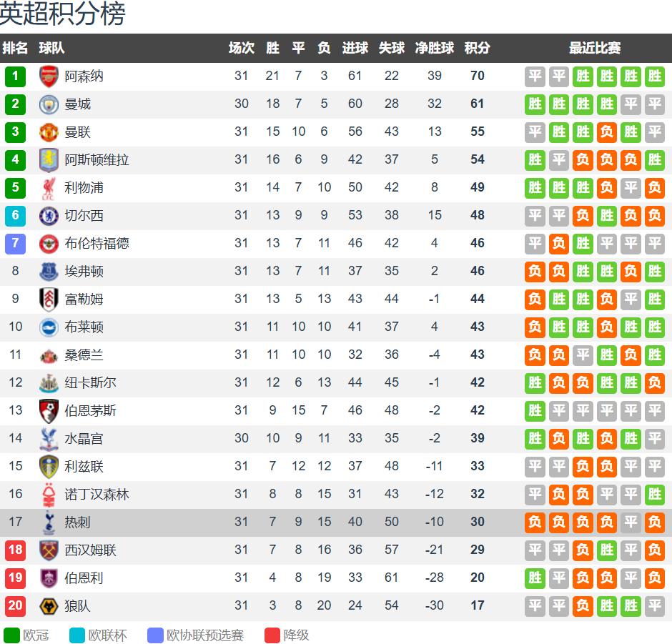Click rank badge 1 for Arsenal
Image resolution: width=672 pixels, height=644 pixels.
click(15, 76)
